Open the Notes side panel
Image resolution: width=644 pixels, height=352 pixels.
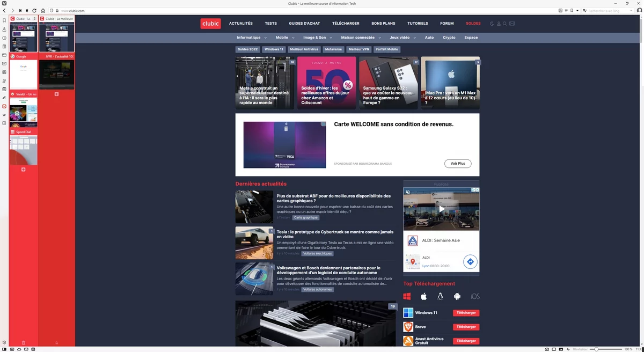coord(4,46)
